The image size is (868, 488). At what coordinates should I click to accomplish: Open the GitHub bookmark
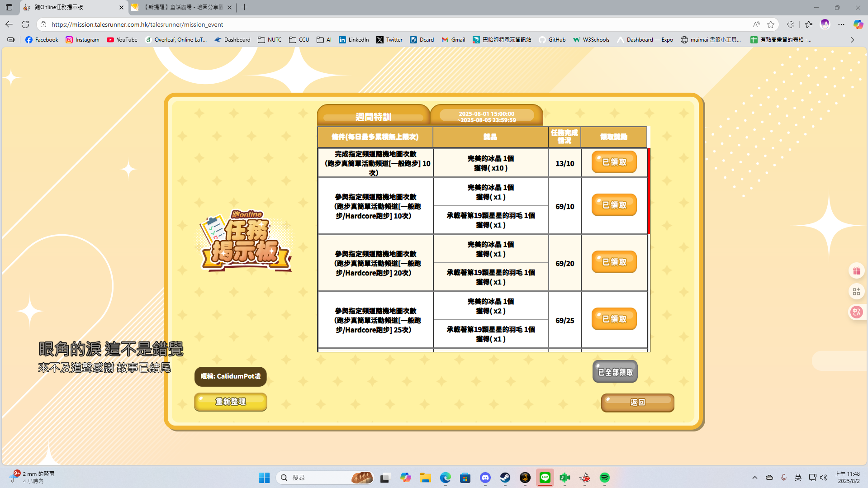tap(552, 40)
